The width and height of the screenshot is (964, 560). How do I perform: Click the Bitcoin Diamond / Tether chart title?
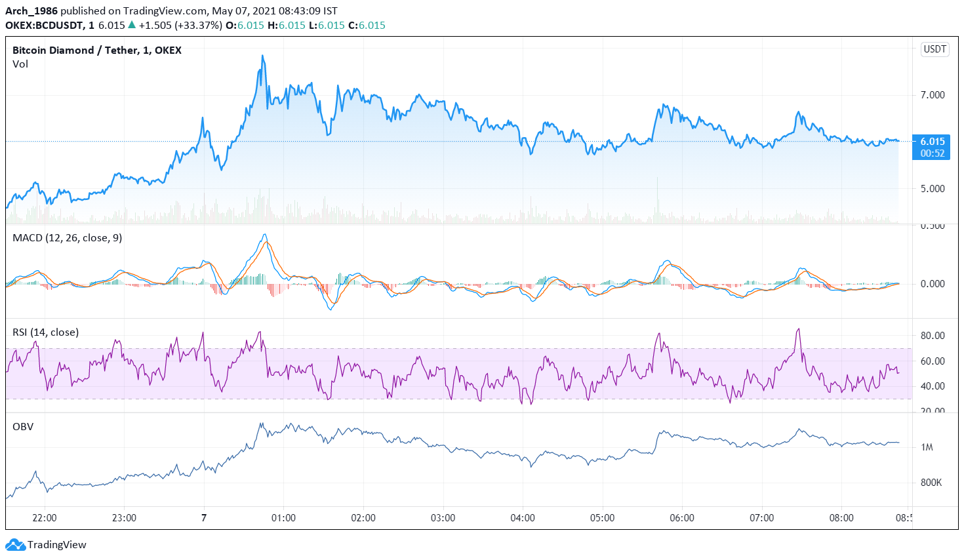[x=96, y=49]
